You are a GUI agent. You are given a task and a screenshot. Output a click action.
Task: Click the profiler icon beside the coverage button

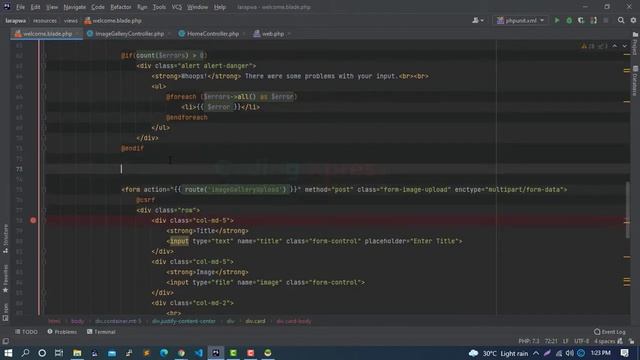(x=593, y=20)
